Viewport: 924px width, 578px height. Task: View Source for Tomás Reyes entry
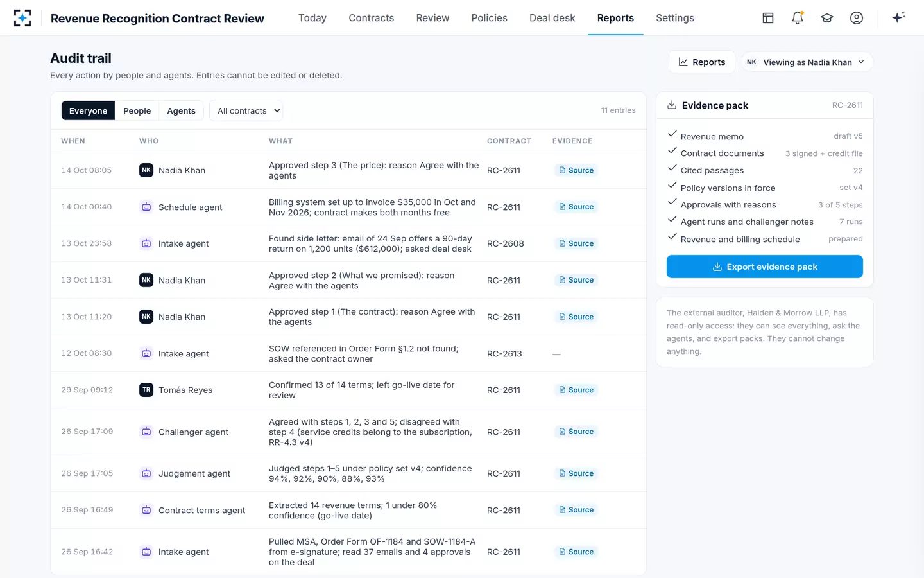[x=576, y=390]
